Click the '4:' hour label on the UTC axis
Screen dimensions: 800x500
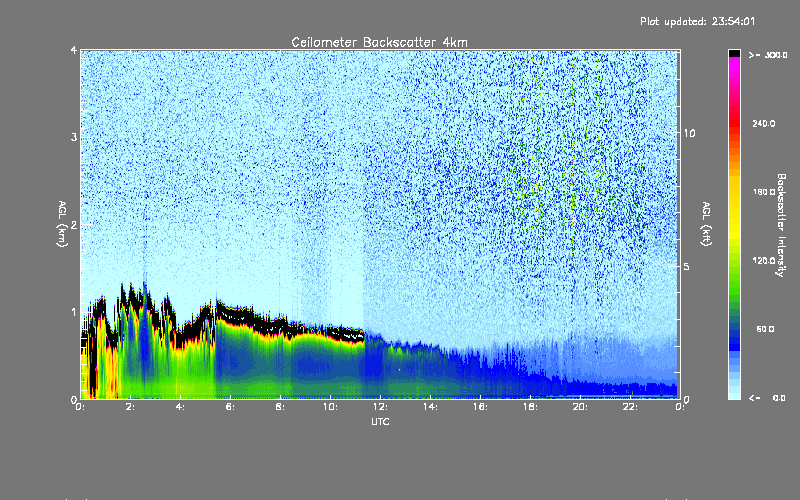point(181,407)
